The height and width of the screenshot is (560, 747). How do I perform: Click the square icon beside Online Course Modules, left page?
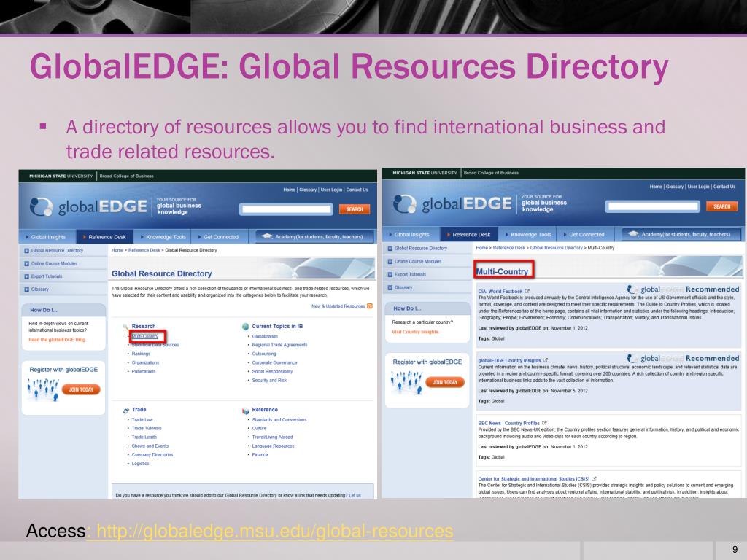pos(27,263)
